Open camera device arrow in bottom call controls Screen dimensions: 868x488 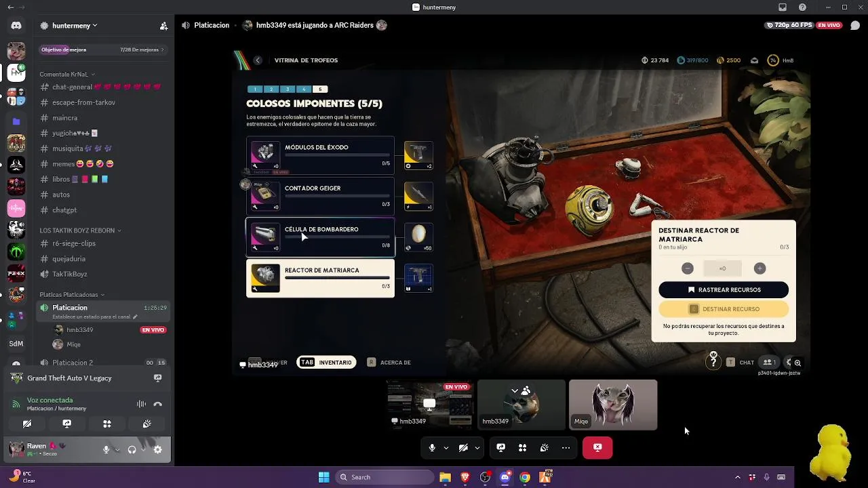(x=477, y=447)
